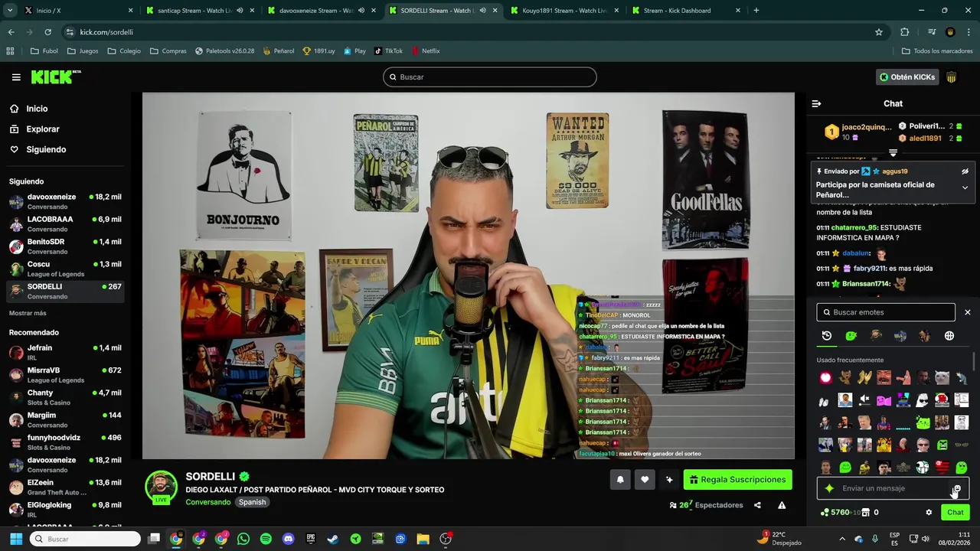Share the stream via share icon

[x=757, y=505]
